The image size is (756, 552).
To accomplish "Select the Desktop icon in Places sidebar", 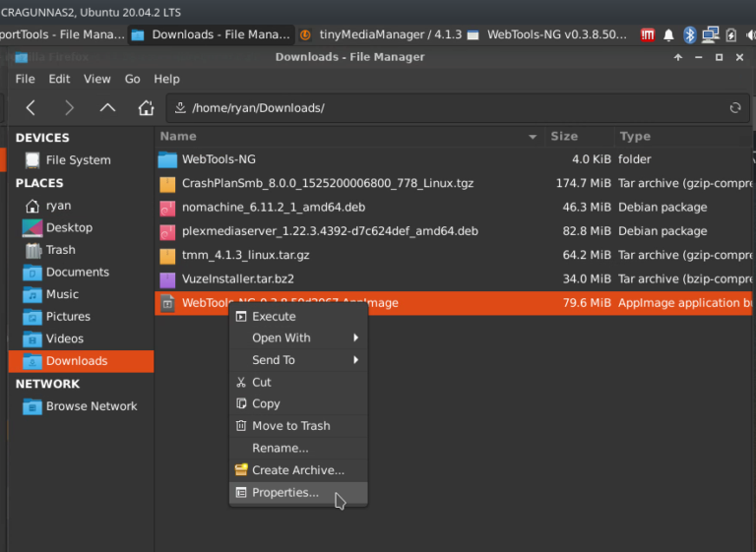I will pos(32,227).
